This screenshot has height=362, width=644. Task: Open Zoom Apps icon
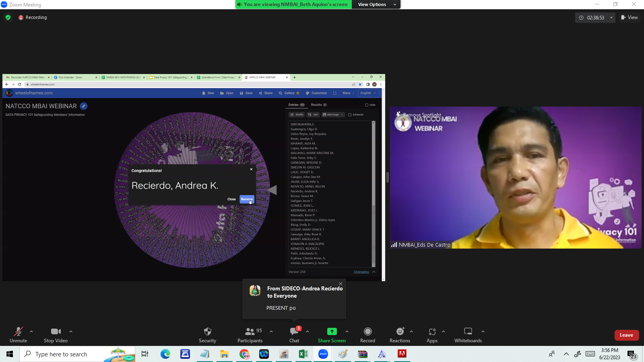coord(432,331)
